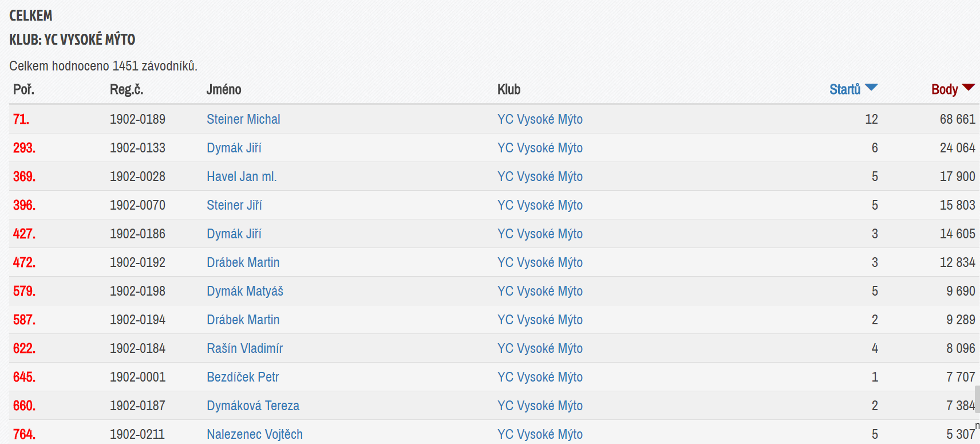Open Drábek Martin link with reg 1902-0194
The height and width of the screenshot is (444, 980).
click(x=243, y=320)
